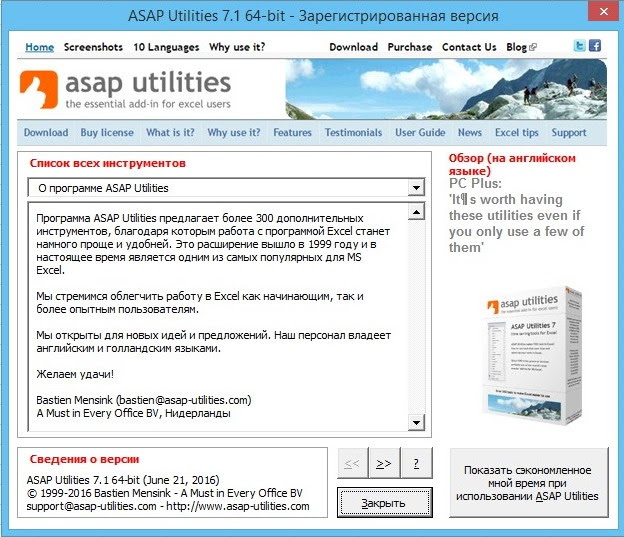Select Download in the blue navigation bar
The image size is (624, 537).
(46, 133)
